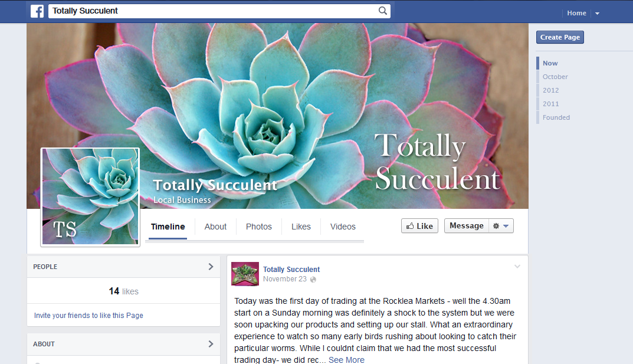The width and height of the screenshot is (633, 364).
Task: Open the post options chevron on the post
Action: 517,266
